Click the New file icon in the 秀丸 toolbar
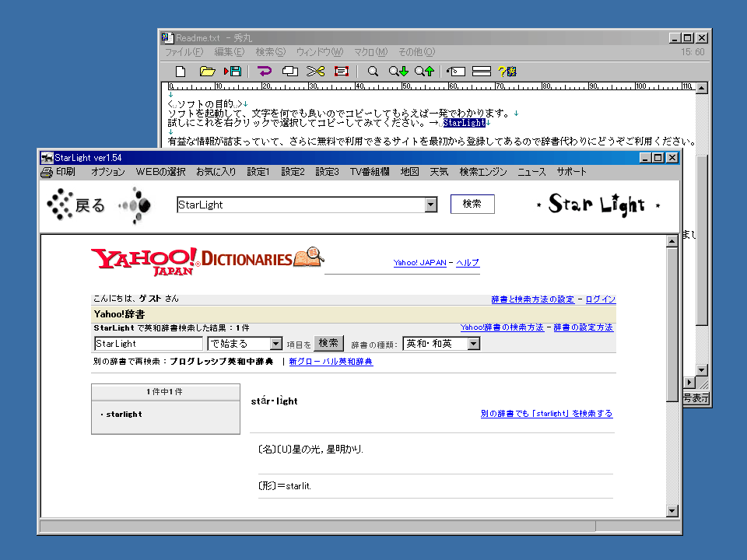Screen dimensions: 747x560 (180, 72)
